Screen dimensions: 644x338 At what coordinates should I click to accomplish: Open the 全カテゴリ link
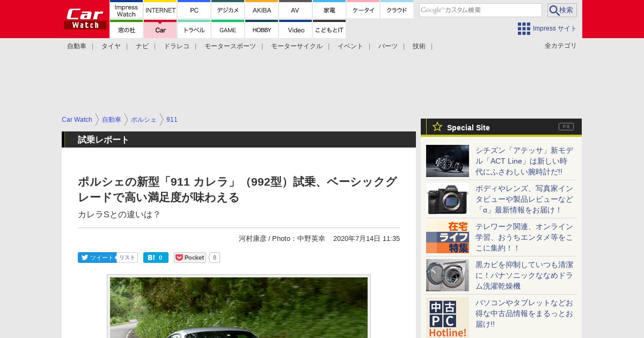coord(561,46)
